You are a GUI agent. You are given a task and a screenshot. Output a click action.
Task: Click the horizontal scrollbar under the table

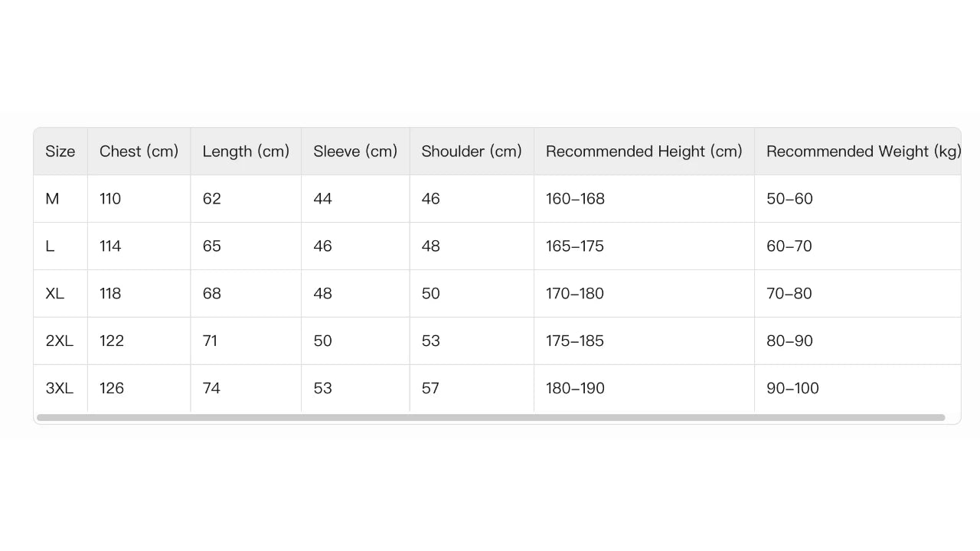(x=490, y=418)
